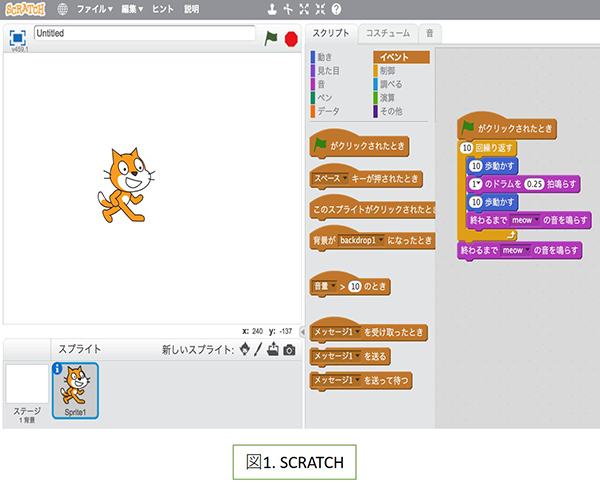The width and height of the screenshot is (600, 484).
Task: Open the 編集 menu
Action: (132, 9)
